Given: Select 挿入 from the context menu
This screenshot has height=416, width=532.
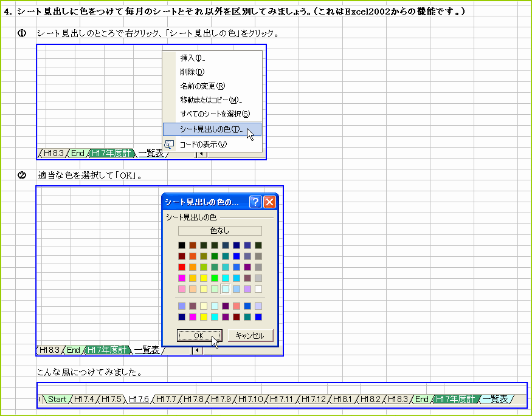Looking at the screenshot, I should coord(194,57).
